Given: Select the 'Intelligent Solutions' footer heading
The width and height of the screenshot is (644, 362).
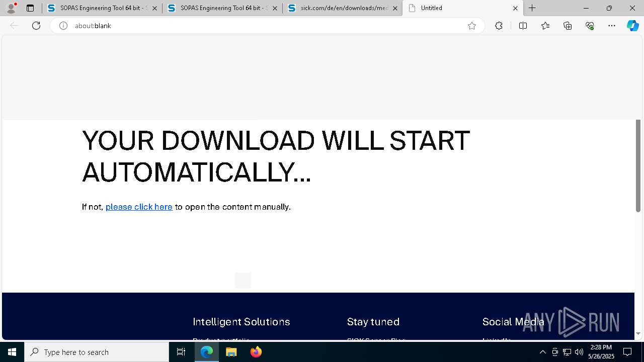Looking at the screenshot, I should pos(242,322).
